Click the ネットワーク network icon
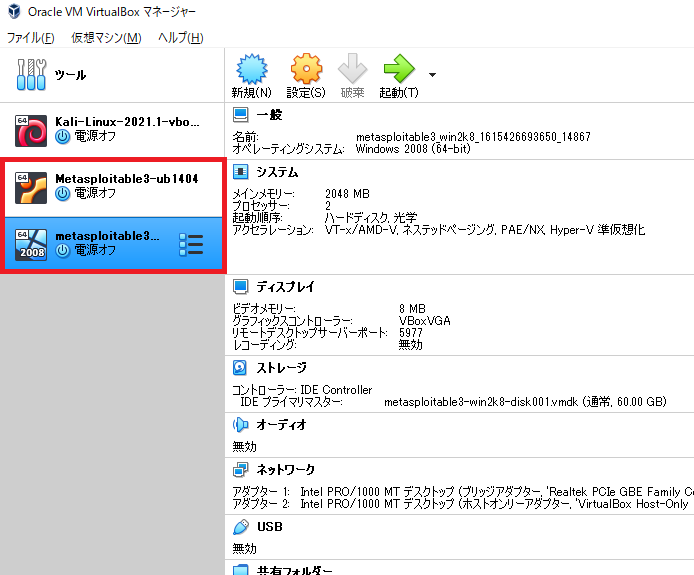The width and height of the screenshot is (694, 575). [x=241, y=469]
